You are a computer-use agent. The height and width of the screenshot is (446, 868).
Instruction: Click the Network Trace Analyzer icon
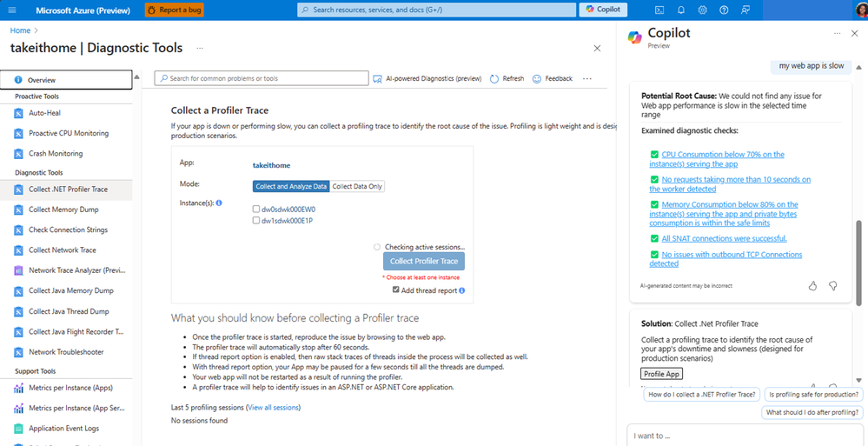[x=18, y=270]
